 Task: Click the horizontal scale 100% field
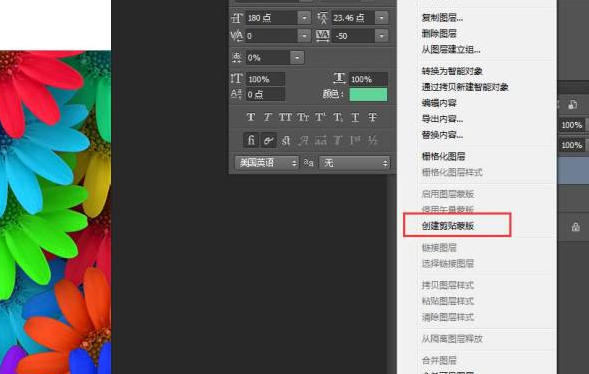click(368, 79)
